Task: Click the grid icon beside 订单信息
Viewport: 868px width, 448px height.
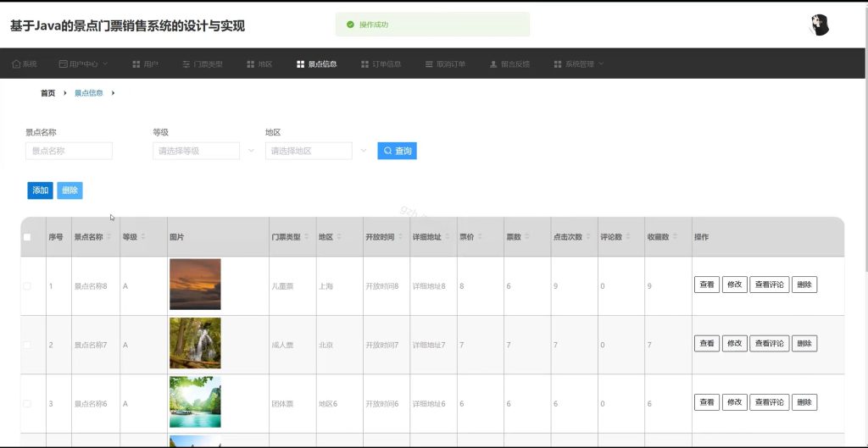Action: click(x=364, y=64)
